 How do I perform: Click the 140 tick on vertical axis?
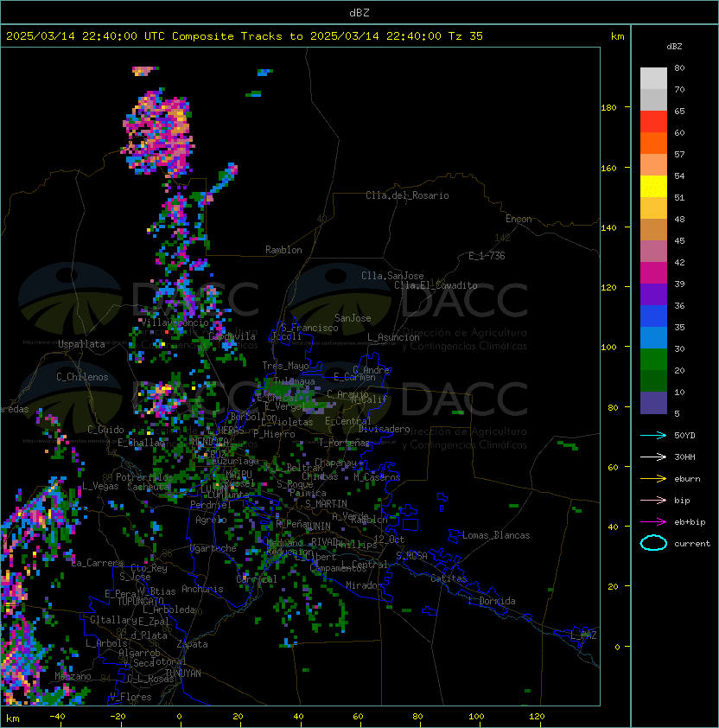point(608,228)
